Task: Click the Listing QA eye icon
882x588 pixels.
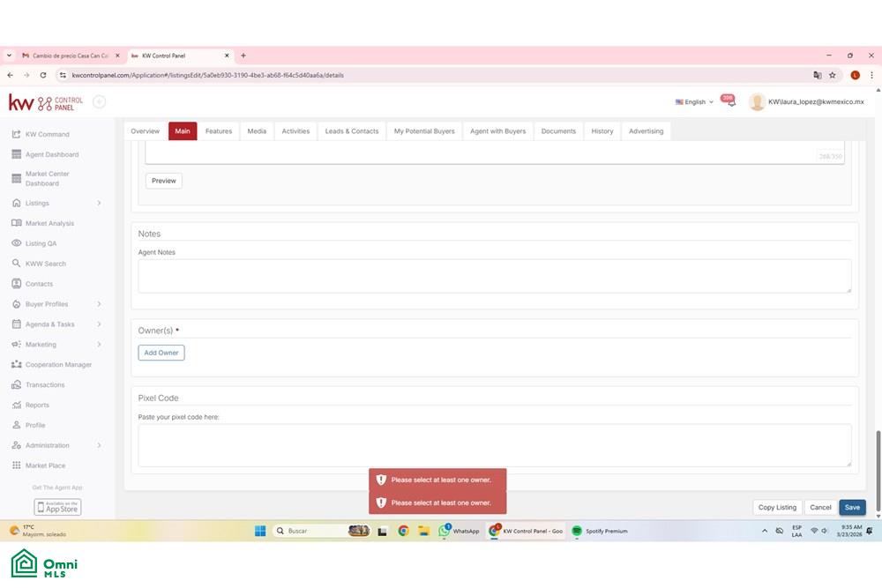Action: (16, 243)
